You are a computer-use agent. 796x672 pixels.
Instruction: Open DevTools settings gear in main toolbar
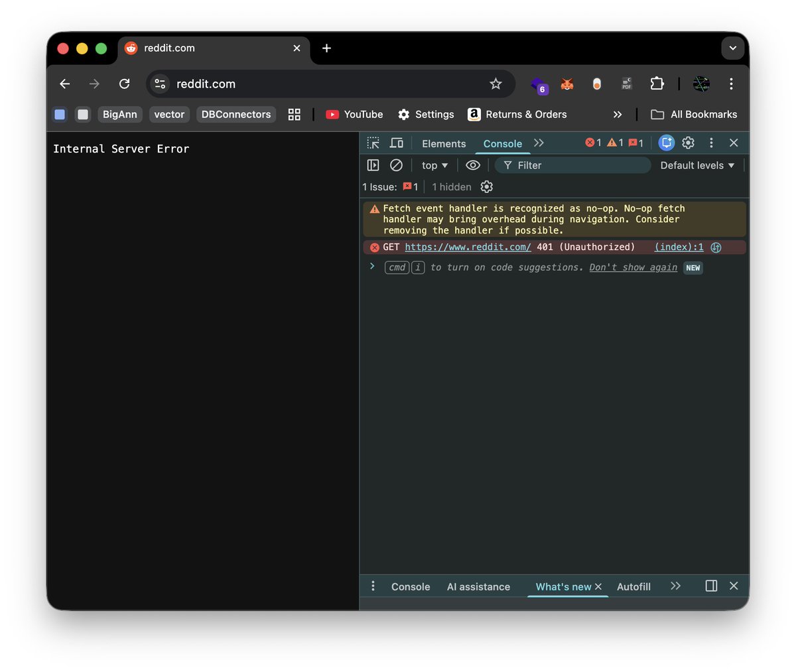point(689,143)
